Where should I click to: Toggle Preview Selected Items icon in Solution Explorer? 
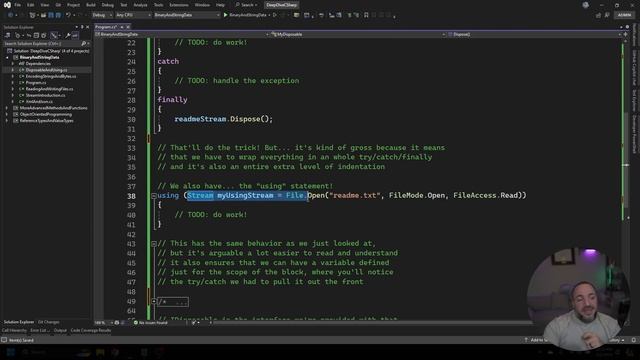(75, 36)
